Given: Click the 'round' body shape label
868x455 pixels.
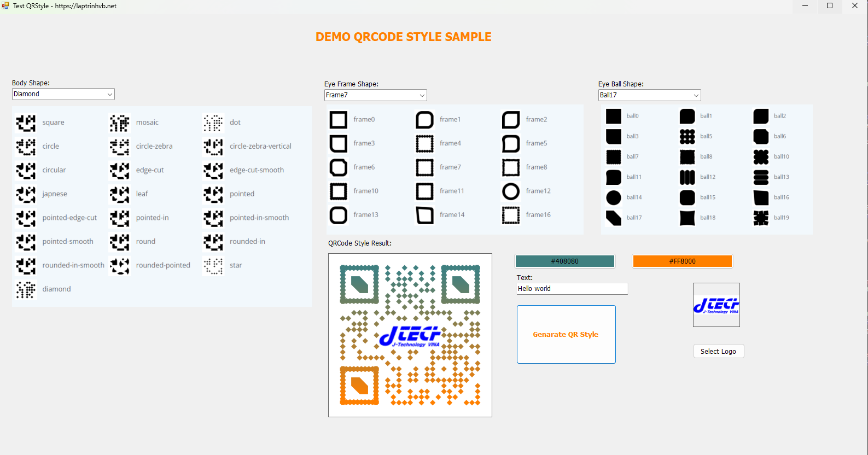Looking at the screenshot, I should (145, 242).
